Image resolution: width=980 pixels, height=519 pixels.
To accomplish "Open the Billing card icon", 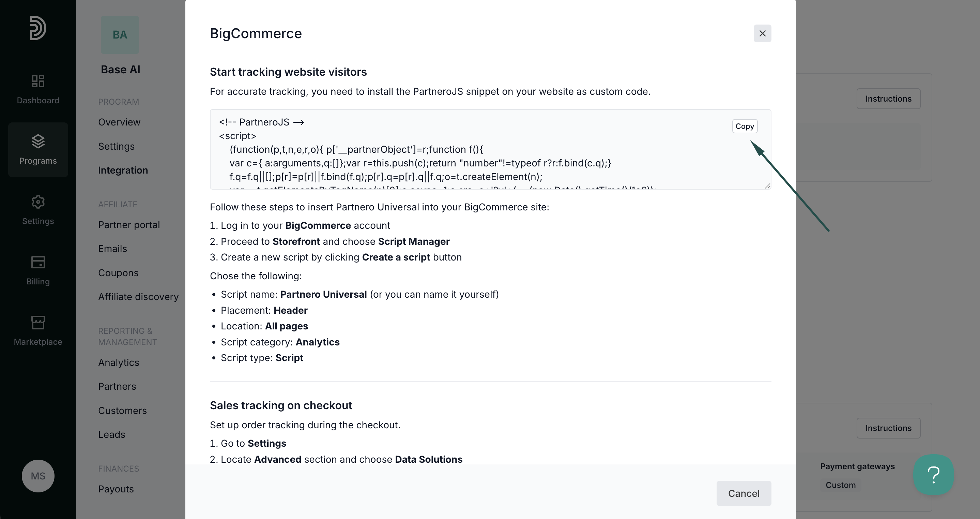I will tap(38, 262).
